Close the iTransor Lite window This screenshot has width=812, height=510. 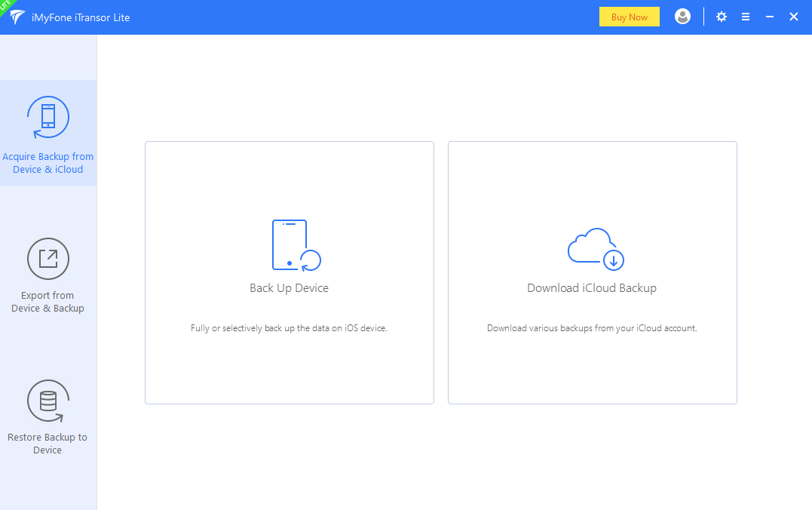point(793,17)
